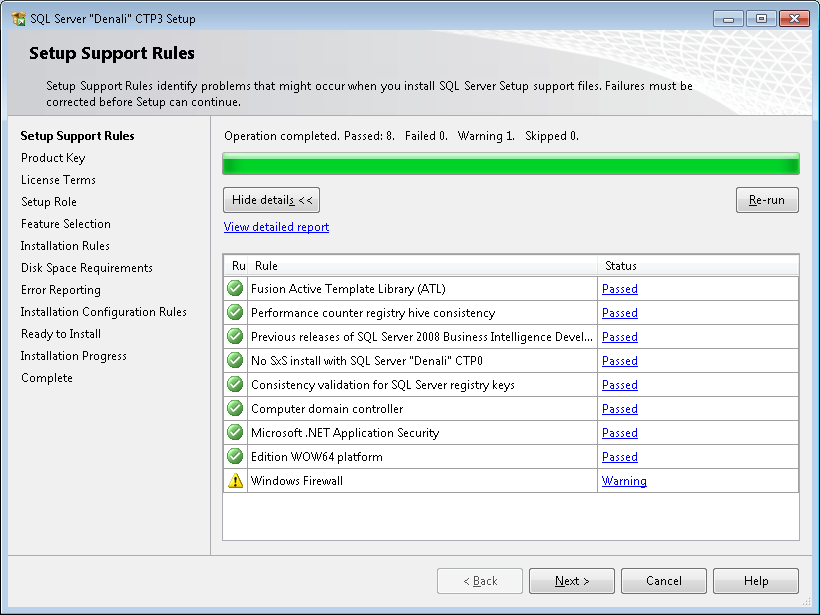Viewport: 820px width, 615px height.
Task: Open Passed link for Microsoft .NET Application Security
Action: tap(620, 433)
